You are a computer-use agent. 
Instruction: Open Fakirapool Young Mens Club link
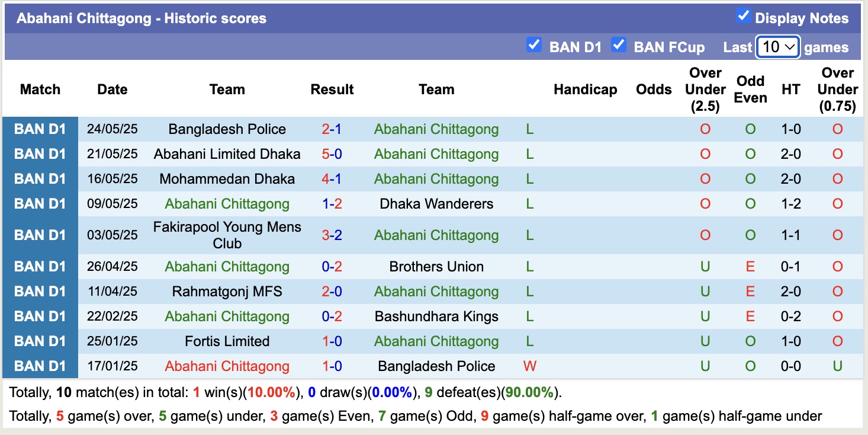point(227,234)
